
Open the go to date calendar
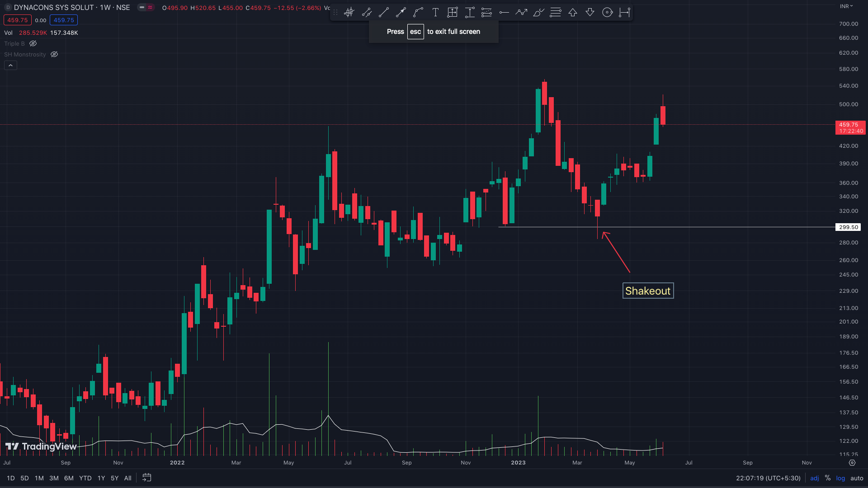coord(147,478)
